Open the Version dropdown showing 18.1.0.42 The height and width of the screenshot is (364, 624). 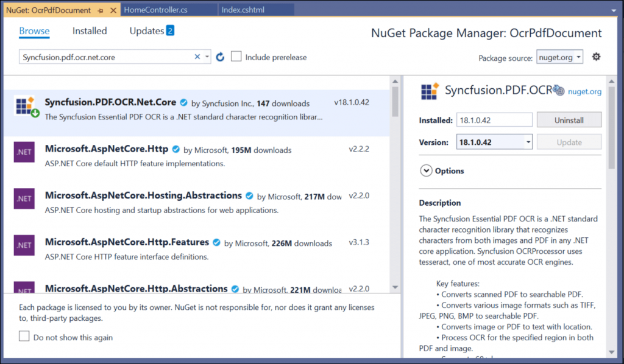[494, 141]
